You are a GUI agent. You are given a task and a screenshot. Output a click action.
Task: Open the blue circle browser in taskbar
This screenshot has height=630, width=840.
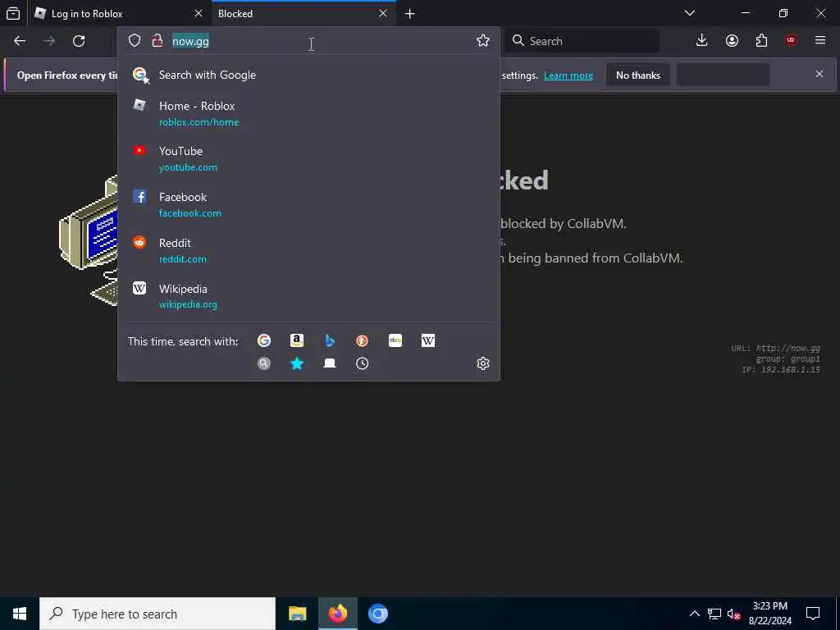click(x=377, y=614)
